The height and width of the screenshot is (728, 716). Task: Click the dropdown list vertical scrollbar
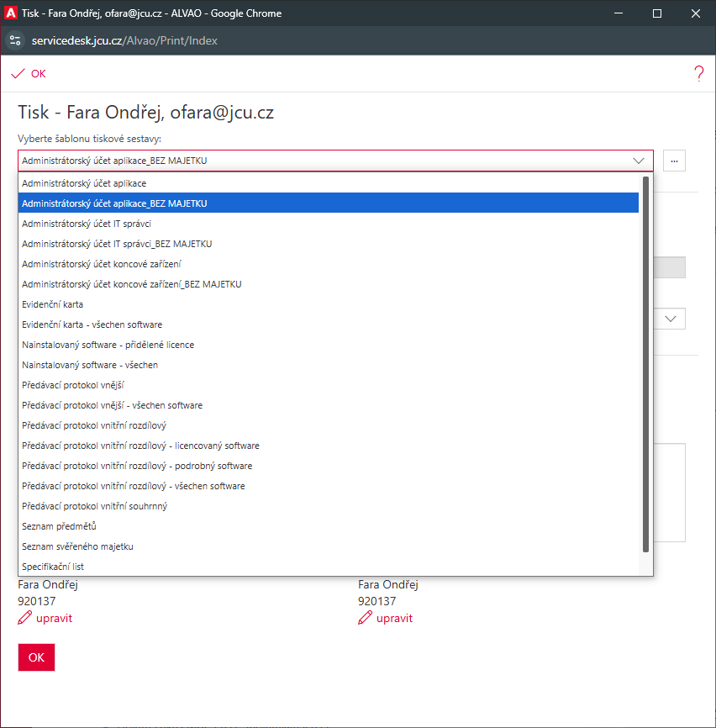point(645,363)
